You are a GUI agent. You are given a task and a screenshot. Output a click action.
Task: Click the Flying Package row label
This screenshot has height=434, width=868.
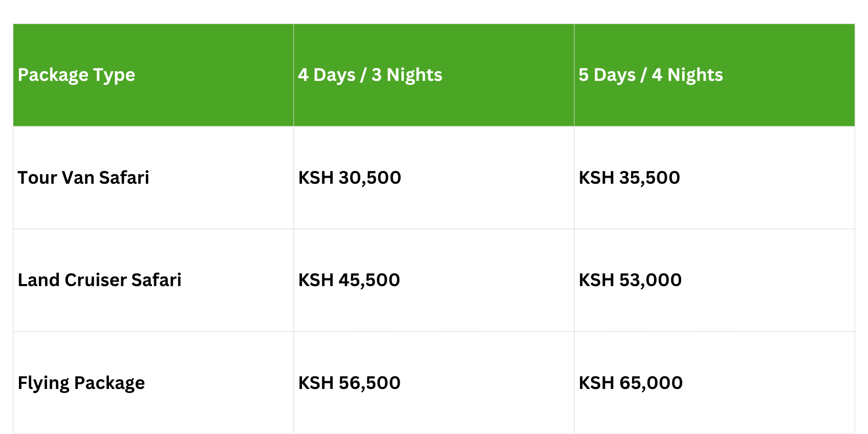pos(81,383)
